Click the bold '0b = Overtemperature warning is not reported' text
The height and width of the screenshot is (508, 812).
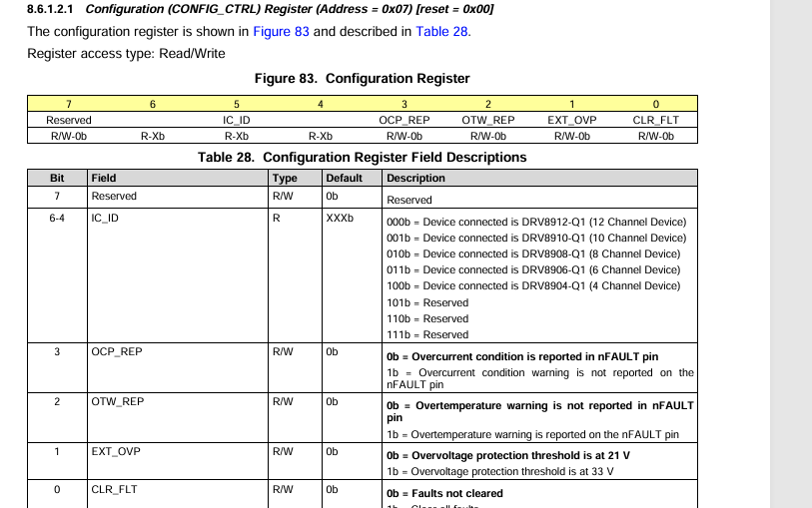[540, 411]
